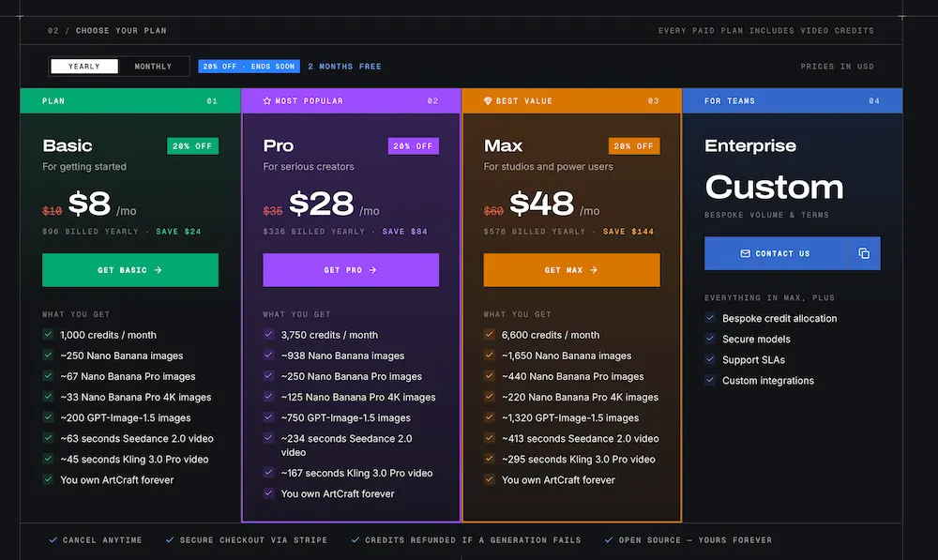
Task: Click the GET MAX button
Action: 572,270
